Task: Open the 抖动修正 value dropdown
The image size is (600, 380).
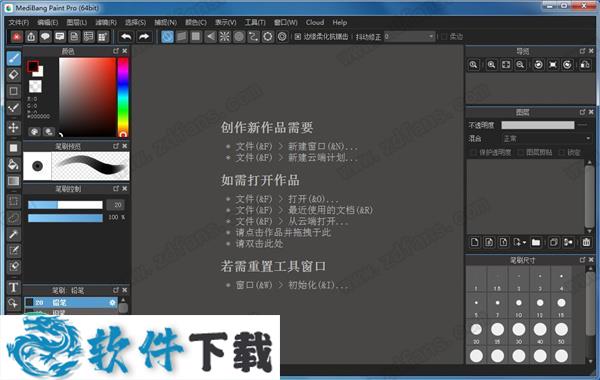Action: pos(410,37)
